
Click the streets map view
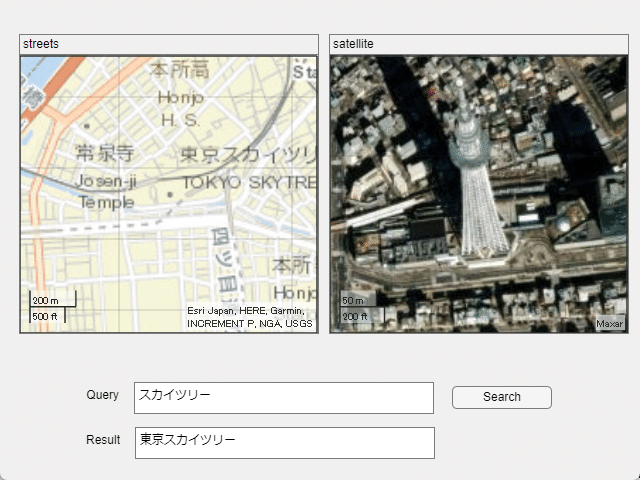(169, 194)
